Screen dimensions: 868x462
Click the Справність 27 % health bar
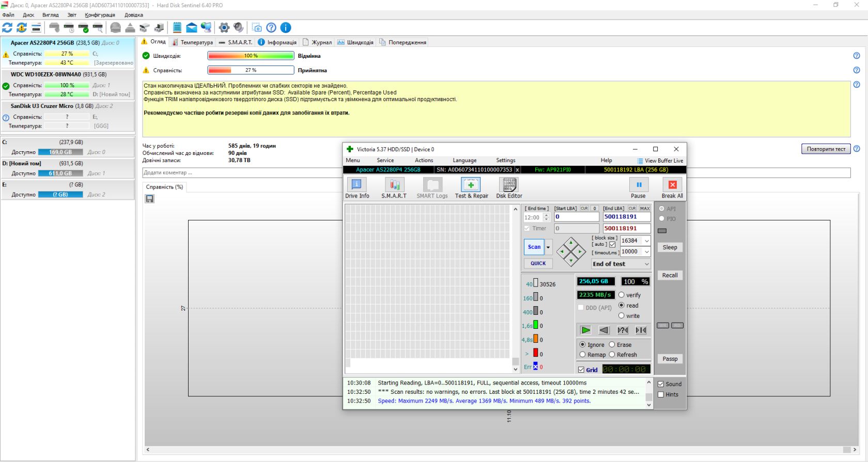(251, 70)
